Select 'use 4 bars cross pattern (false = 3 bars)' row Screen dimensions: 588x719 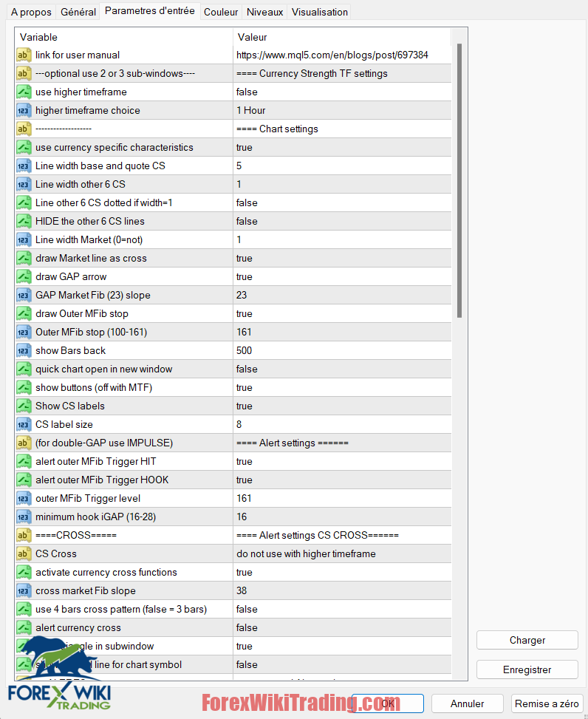pyautogui.click(x=233, y=610)
